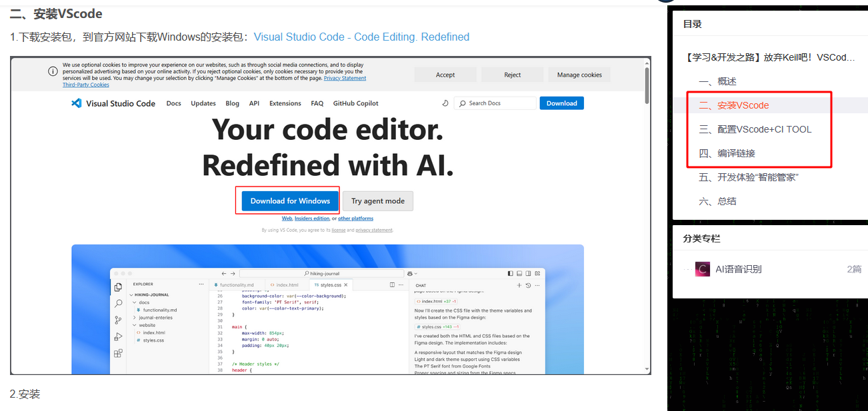The image size is (868, 411).
Task: Jump to 六、总结 in table of contents
Action: click(717, 201)
